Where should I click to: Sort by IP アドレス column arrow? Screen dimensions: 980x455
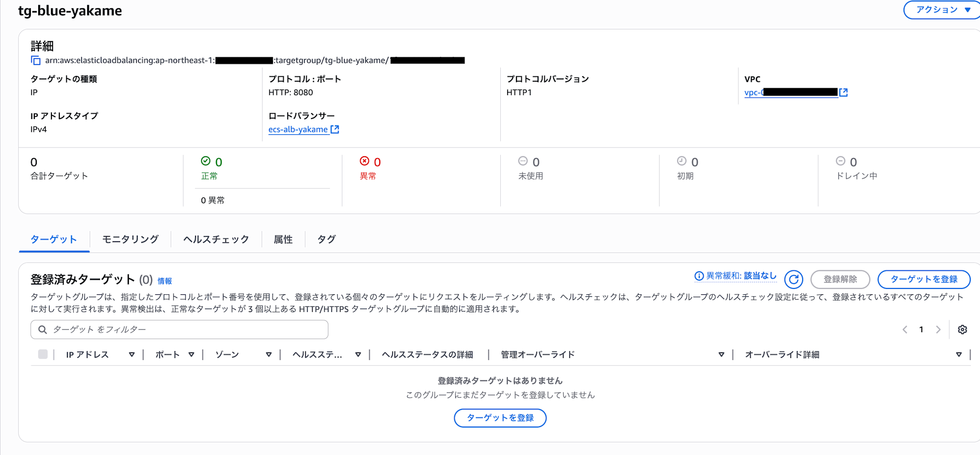(131, 355)
